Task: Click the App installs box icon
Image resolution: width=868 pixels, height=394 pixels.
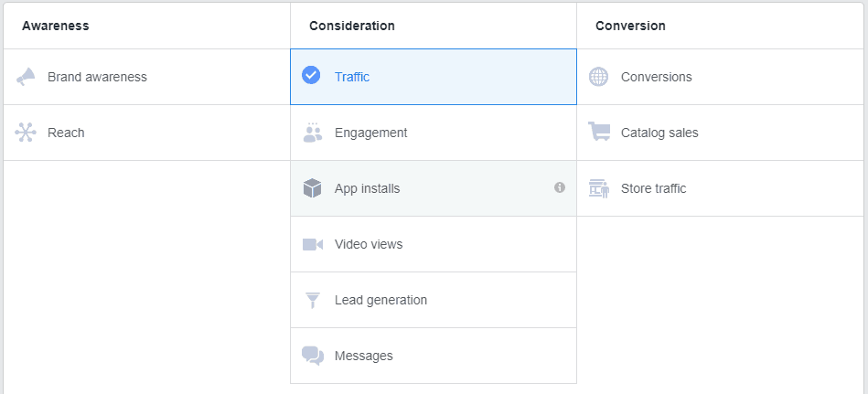Action: coord(313,188)
